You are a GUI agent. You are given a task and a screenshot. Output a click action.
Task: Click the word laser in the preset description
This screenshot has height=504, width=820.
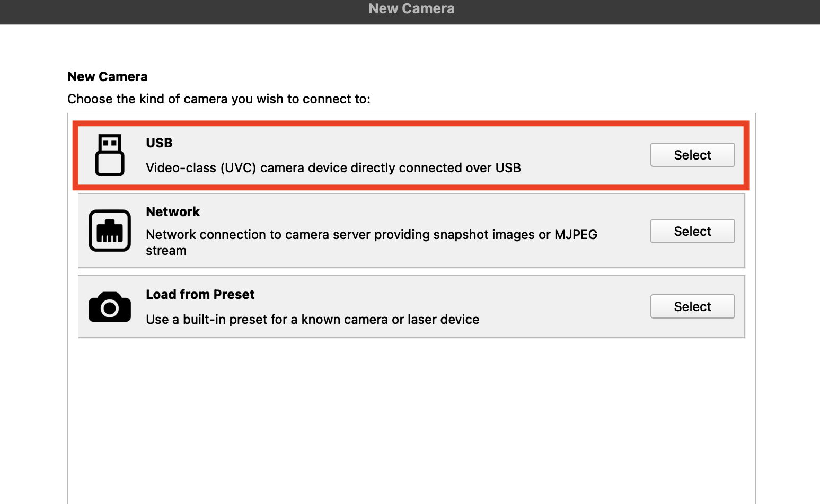422,320
